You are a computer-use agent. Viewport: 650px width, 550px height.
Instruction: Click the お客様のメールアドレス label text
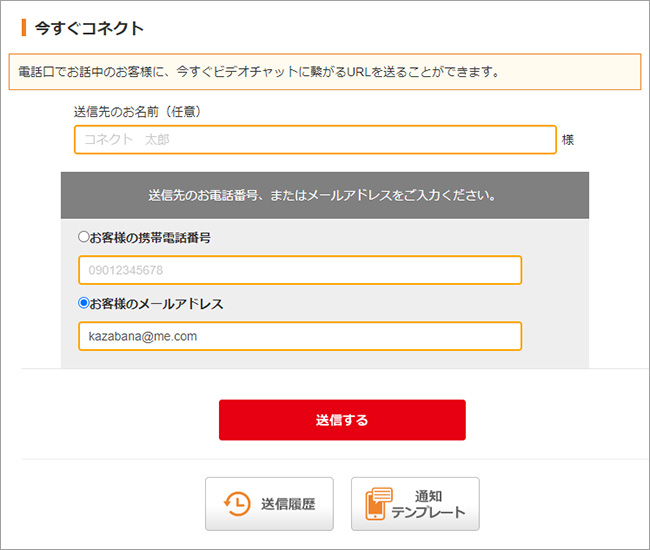pyautogui.click(x=156, y=303)
